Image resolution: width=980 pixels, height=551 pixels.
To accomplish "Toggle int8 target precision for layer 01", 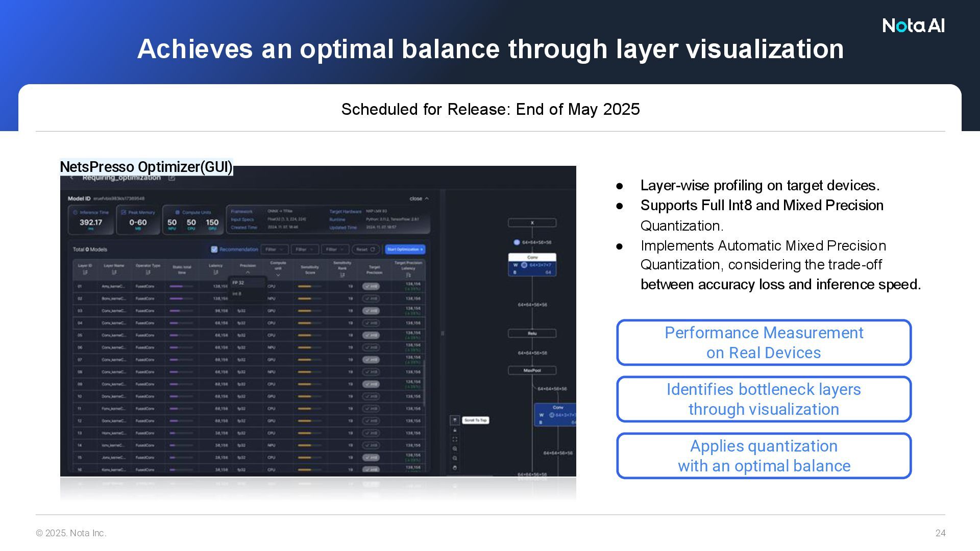I will [x=371, y=286].
